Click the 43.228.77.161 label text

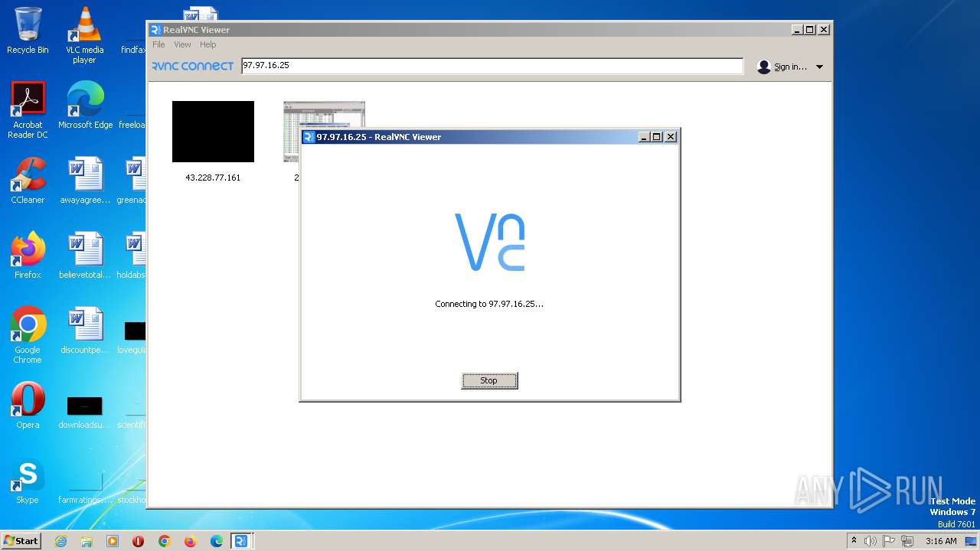pos(213,178)
